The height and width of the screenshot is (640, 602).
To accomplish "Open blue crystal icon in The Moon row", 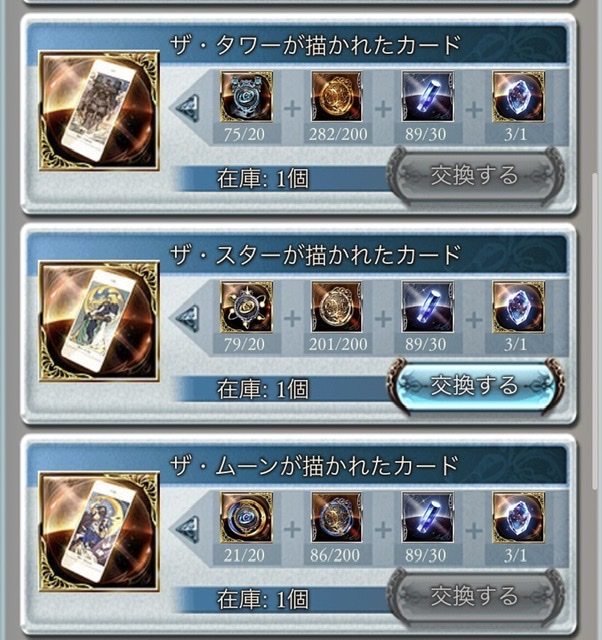I will tap(427, 518).
